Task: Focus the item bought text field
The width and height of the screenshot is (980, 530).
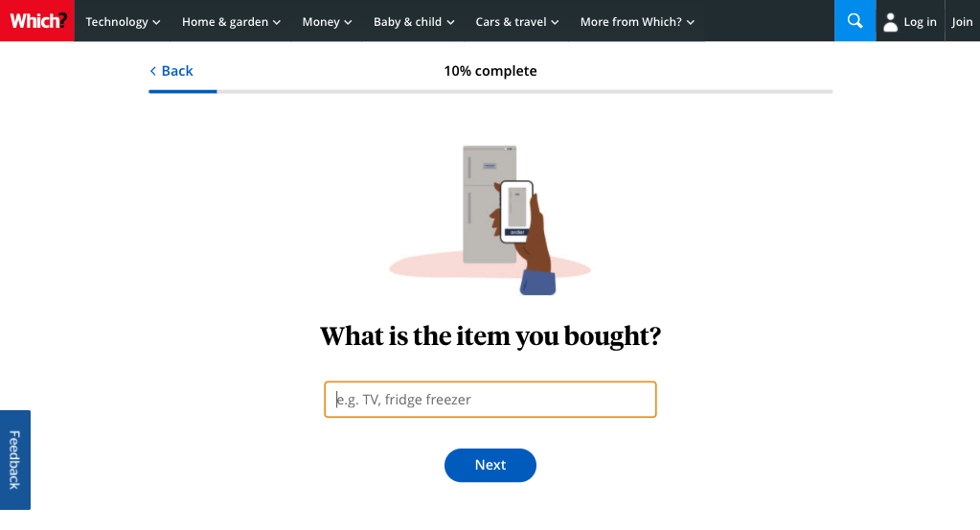Action: (x=490, y=400)
